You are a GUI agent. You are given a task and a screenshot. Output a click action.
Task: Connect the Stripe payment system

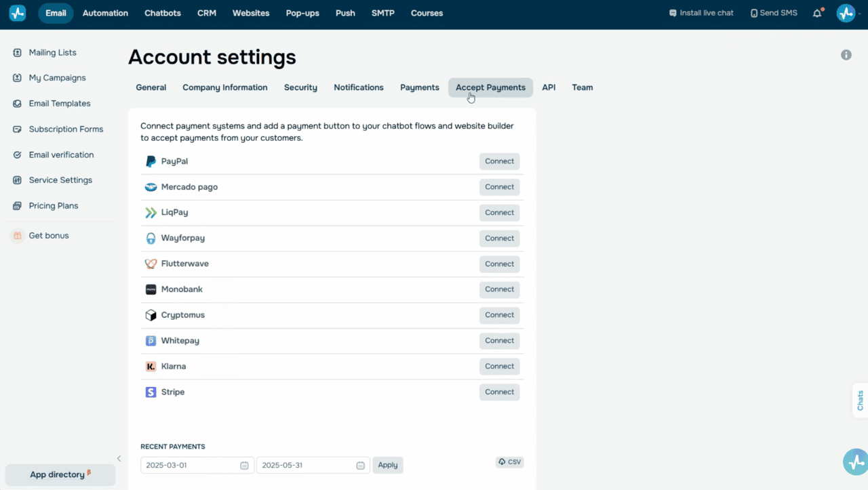(x=500, y=392)
